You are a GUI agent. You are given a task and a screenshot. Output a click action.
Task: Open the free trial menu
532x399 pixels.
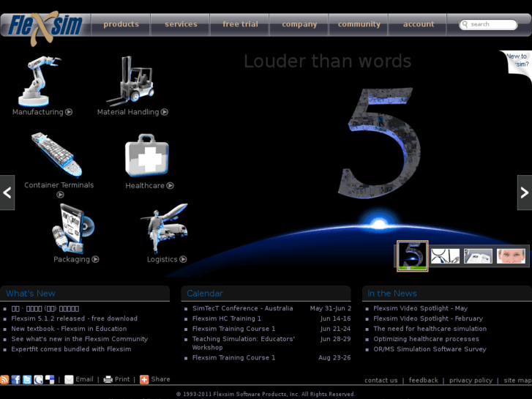pos(240,24)
